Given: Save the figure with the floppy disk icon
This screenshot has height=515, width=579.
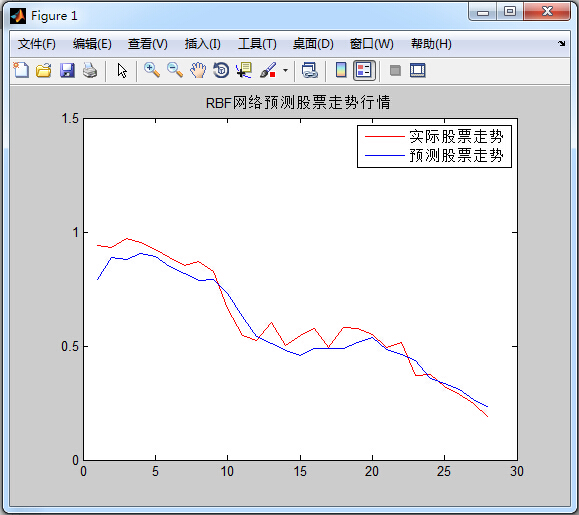Looking at the screenshot, I should [67, 70].
